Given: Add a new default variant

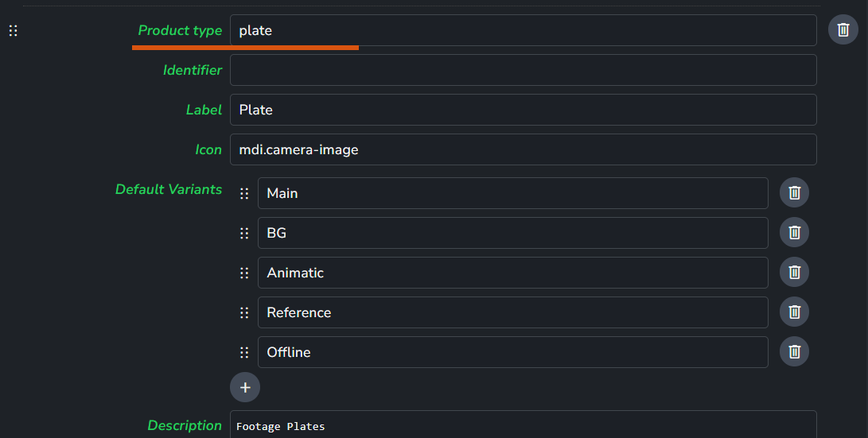Looking at the screenshot, I should pos(245,387).
